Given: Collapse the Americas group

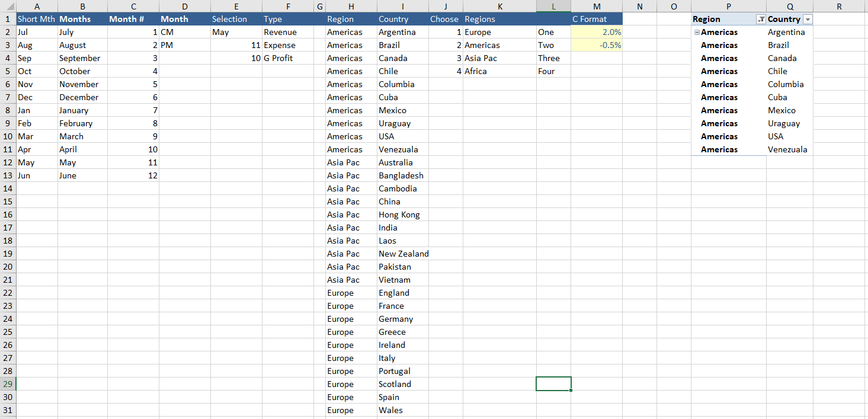Looking at the screenshot, I should [697, 32].
